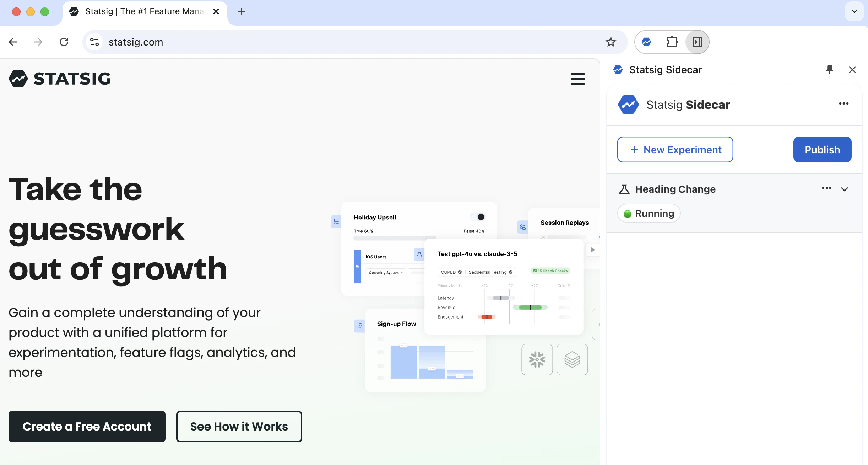Open the Chrome extensions puzzle icon
The image size is (868, 465).
point(671,42)
